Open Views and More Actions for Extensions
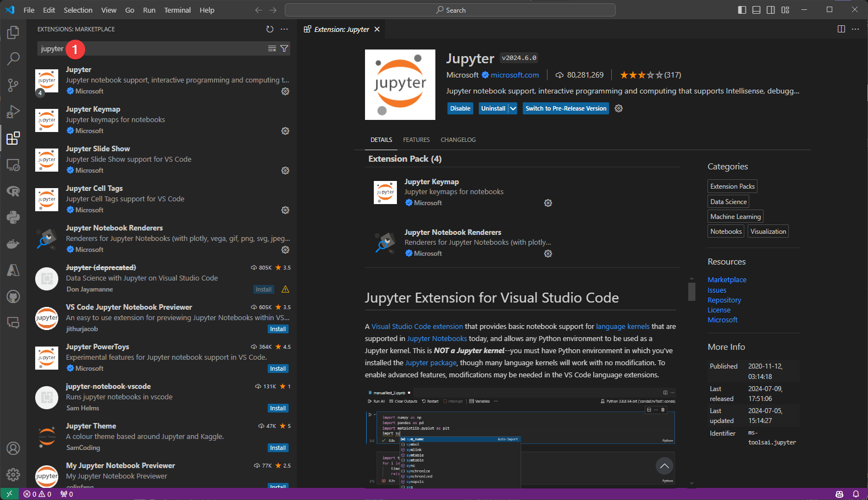The width and height of the screenshot is (868, 500). (284, 29)
